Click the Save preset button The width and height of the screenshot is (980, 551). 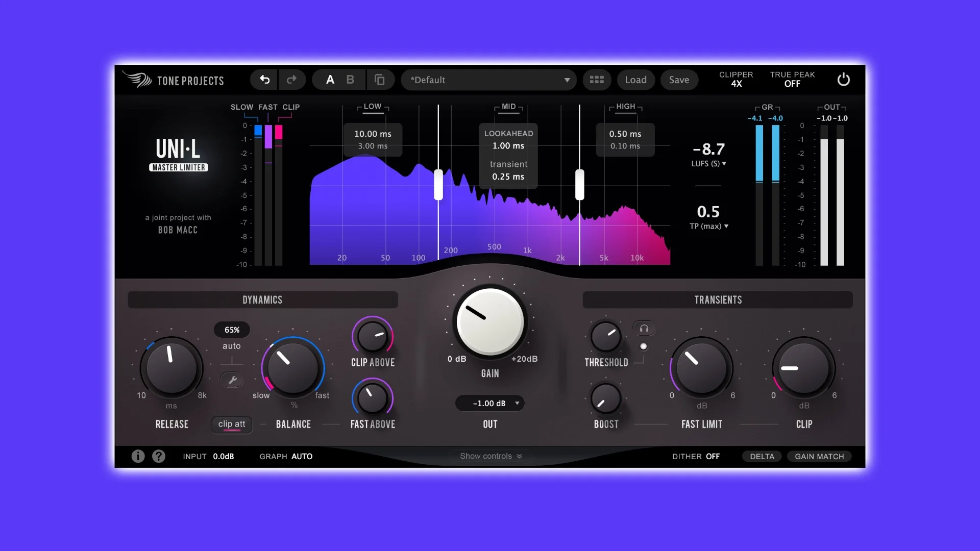[x=679, y=80]
